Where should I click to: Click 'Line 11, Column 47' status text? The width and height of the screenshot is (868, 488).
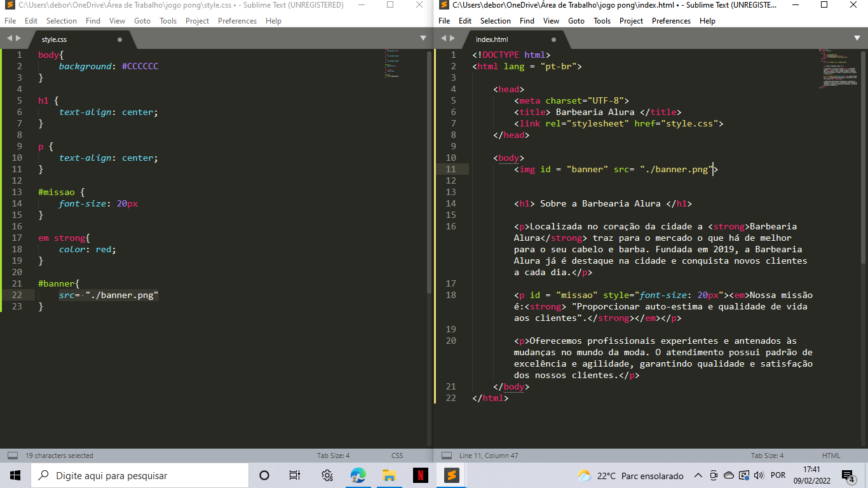pyautogui.click(x=489, y=456)
